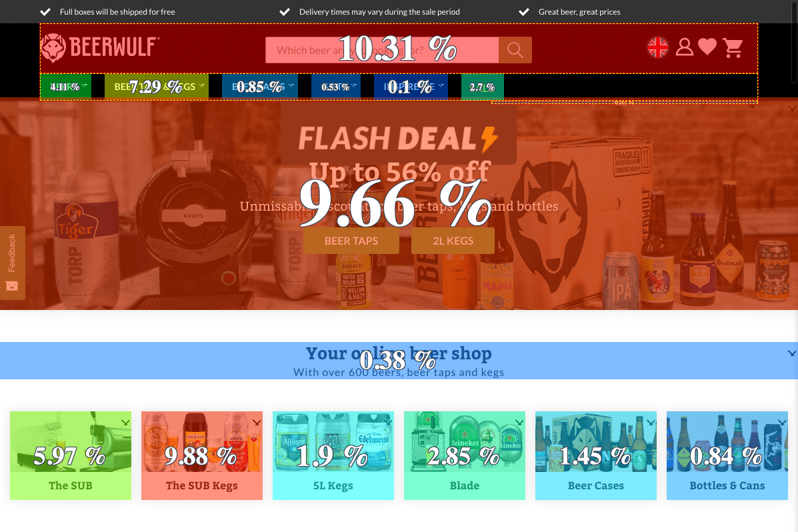Click the chevron icon on the Bottles & Cans tile
Screen dimensions: 798x532
782,423
